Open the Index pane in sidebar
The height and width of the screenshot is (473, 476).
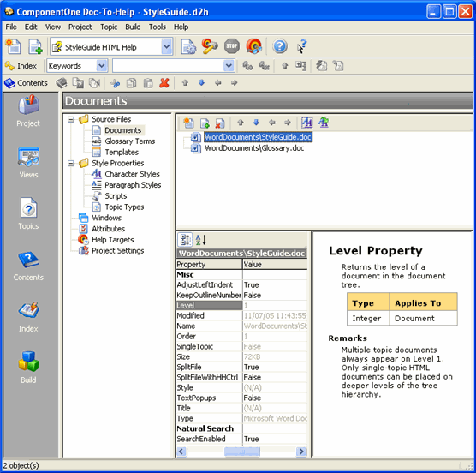click(x=28, y=316)
